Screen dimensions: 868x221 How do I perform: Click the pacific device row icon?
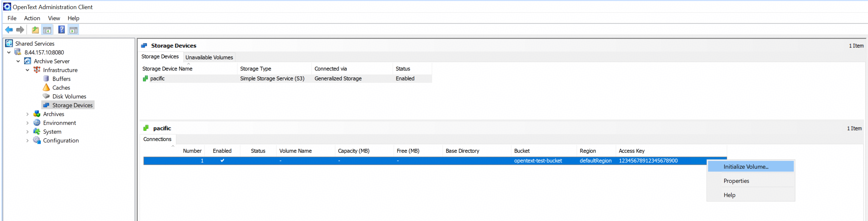point(145,79)
